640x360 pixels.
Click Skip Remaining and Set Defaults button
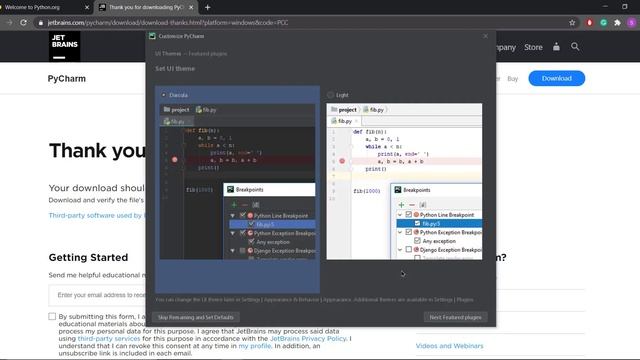(196, 317)
